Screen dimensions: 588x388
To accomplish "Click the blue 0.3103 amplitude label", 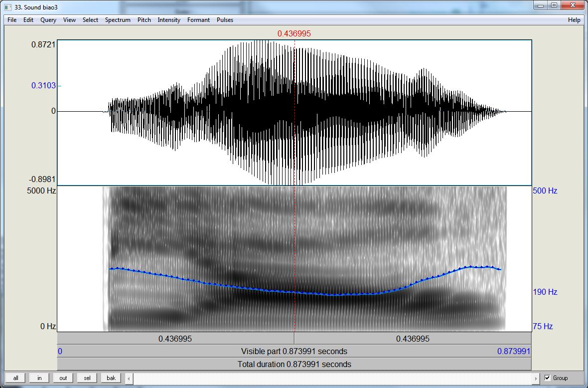I will tap(43, 86).
